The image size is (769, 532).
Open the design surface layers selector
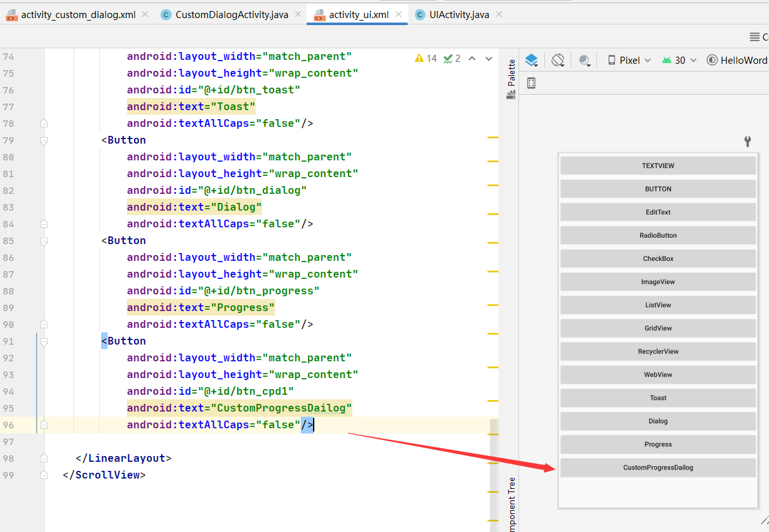(531, 61)
